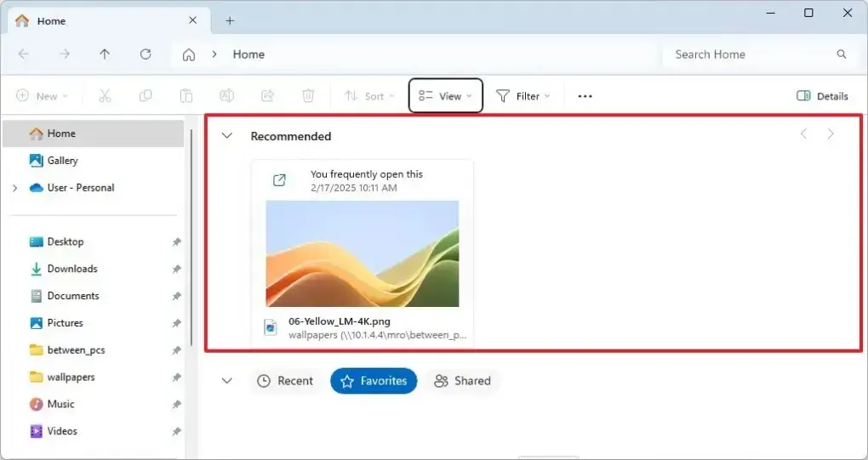Click the pin icon next to between_pcs
Image resolution: width=868 pixels, height=460 pixels.
click(x=177, y=350)
